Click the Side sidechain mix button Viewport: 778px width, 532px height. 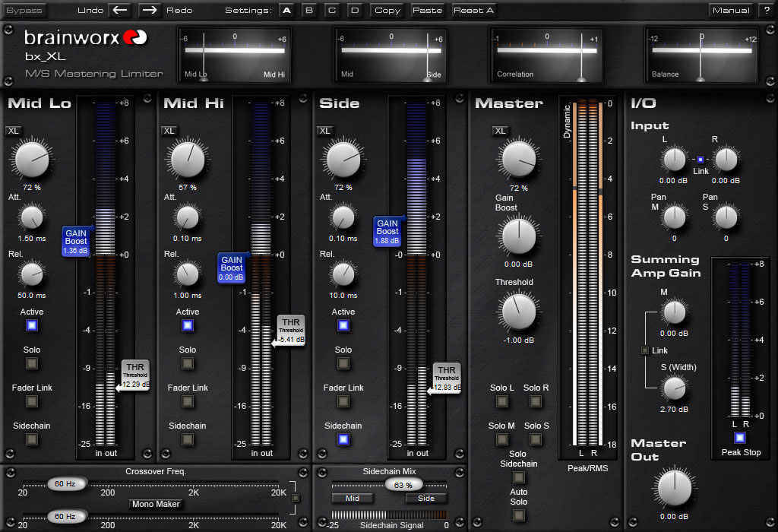pyautogui.click(x=425, y=499)
